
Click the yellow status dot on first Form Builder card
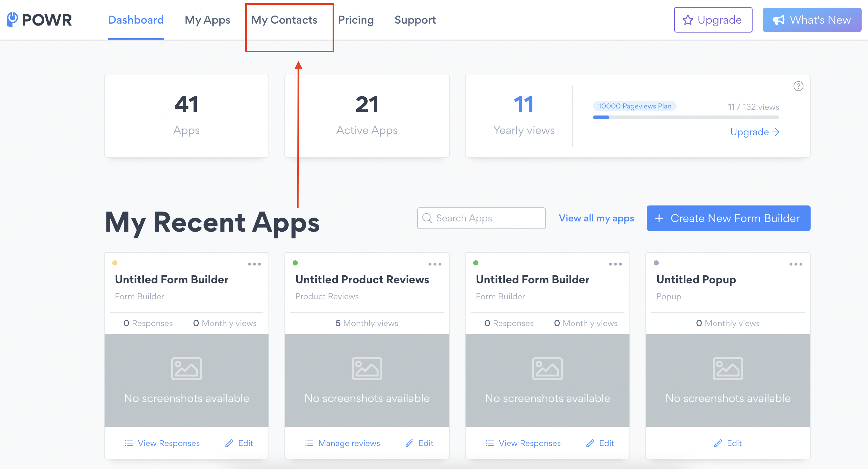[115, 263]
